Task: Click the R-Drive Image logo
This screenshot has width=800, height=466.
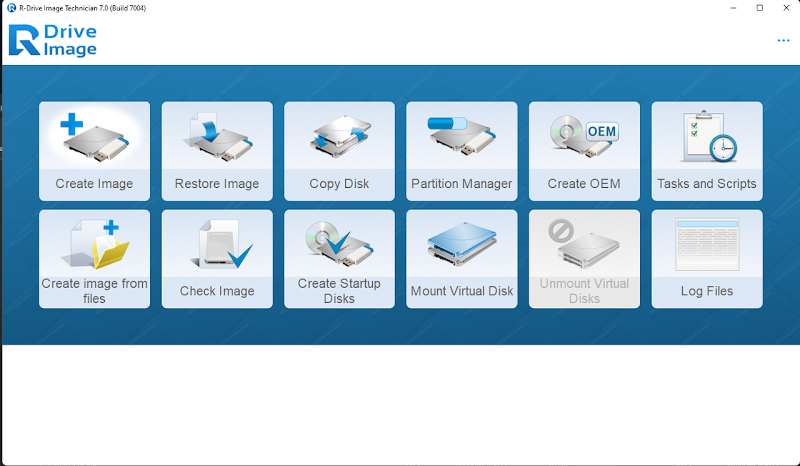Action: [53, 40]
